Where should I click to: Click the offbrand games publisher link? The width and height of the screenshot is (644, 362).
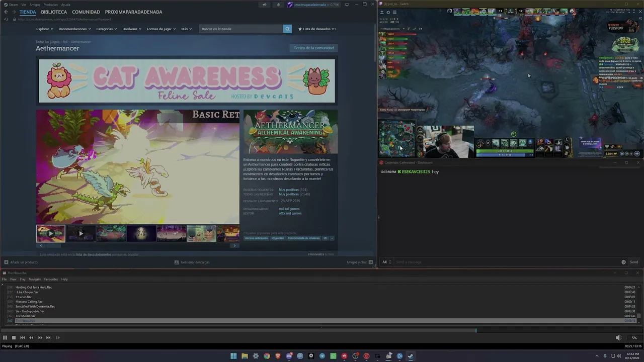pos(290,213)
